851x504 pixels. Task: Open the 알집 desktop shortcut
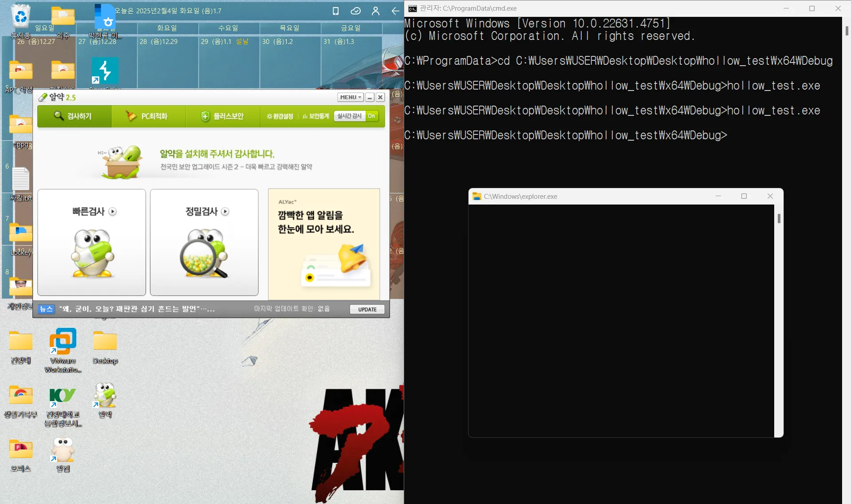[x=63, y=451]
